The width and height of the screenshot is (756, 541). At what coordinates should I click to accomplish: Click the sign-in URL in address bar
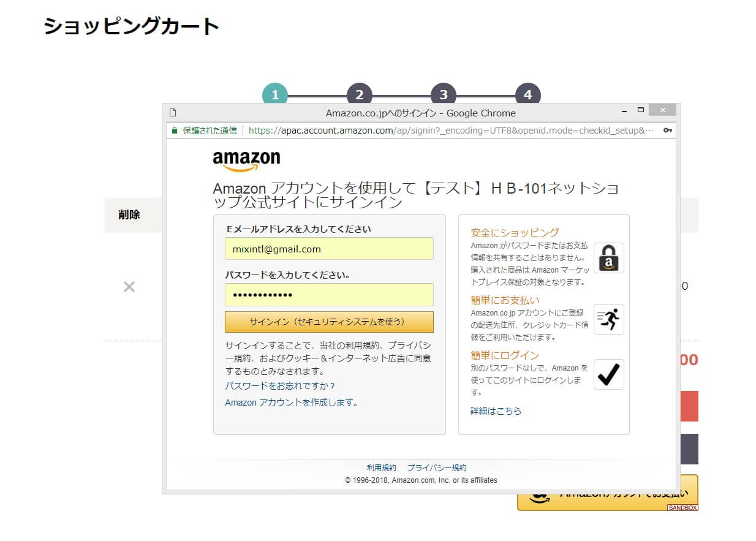451,131
